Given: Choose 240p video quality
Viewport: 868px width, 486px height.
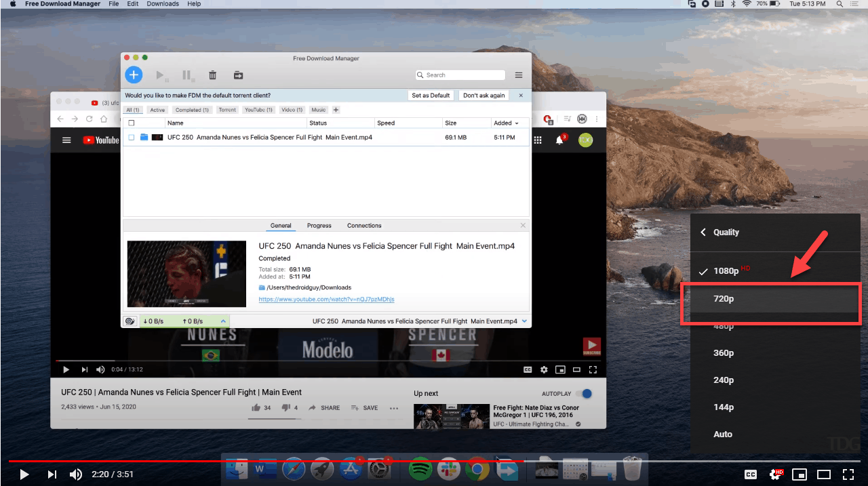Looking at the screenshot, I should (x=775, y=380).
